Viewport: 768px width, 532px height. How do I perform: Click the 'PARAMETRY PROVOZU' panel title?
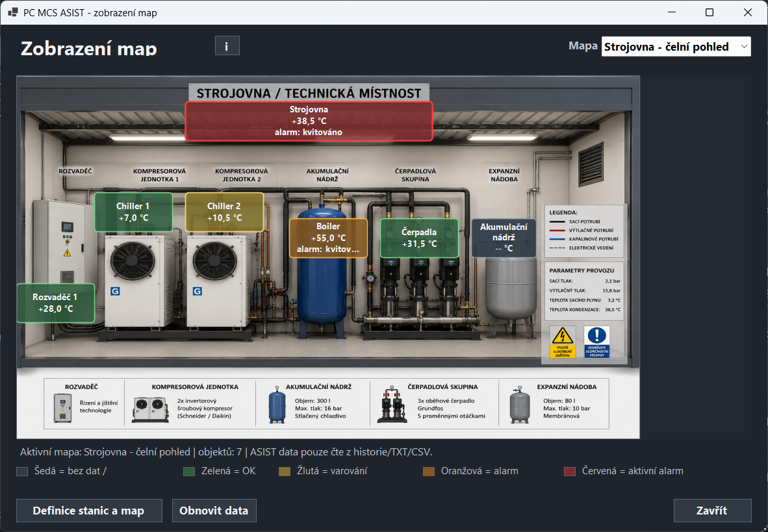coord(582,270)
